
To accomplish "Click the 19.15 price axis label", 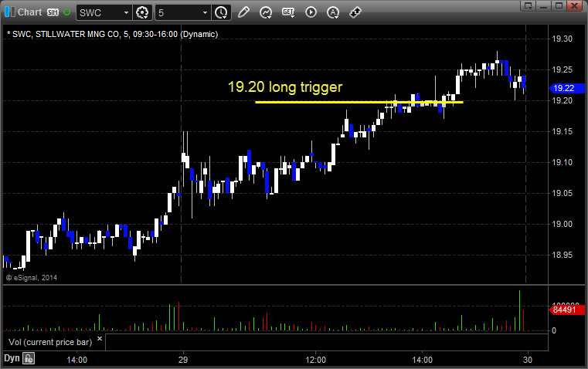I will [x=562, y=131].
